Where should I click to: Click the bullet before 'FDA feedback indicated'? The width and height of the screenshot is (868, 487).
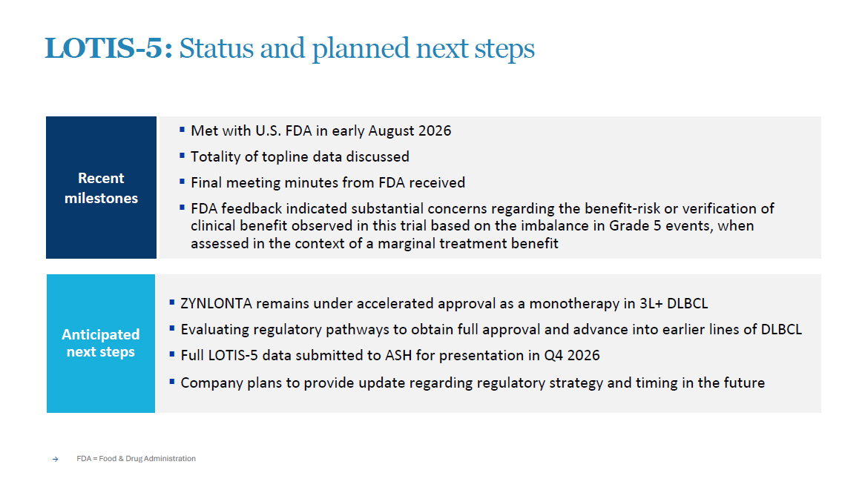pyautogui.click(x=182, y=208)
